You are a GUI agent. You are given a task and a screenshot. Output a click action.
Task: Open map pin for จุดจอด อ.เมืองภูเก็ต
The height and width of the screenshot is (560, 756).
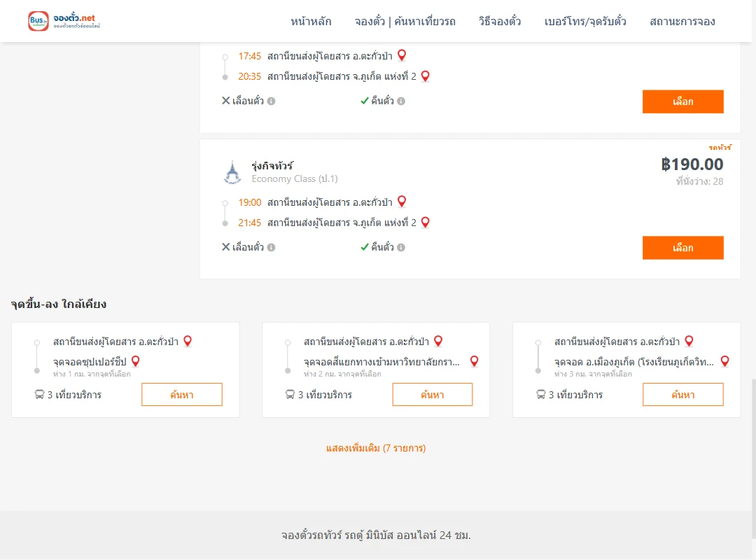point(724,361)
